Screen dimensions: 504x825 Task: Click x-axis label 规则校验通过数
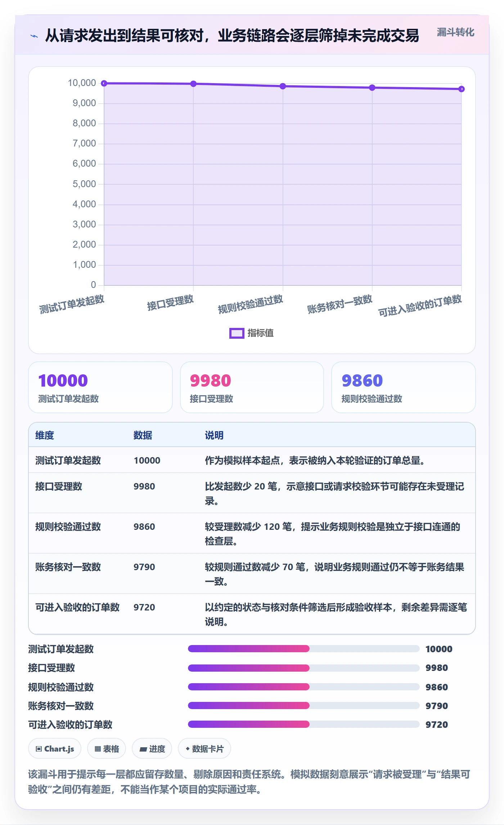coord(250,304)
